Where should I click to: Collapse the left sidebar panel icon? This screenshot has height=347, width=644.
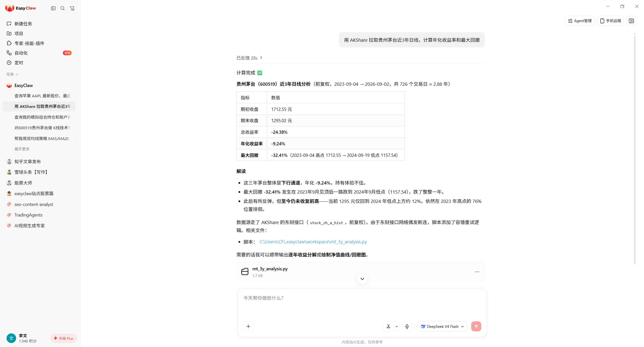pyautogui.click(x=53, y=8)
